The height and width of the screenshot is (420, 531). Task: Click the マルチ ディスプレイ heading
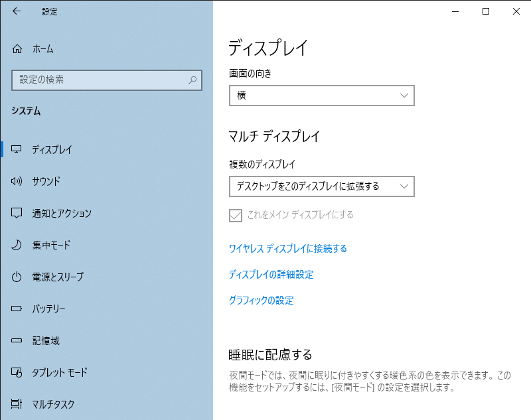point(274,137)
